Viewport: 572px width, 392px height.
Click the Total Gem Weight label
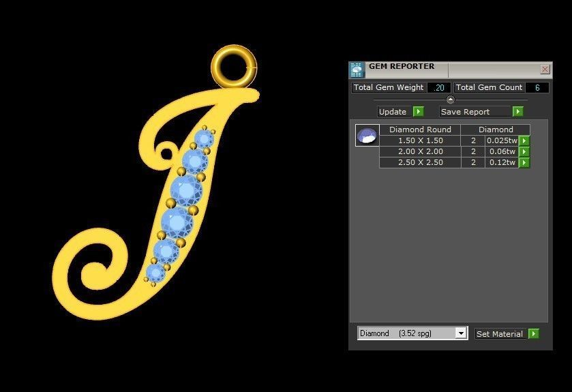pos(389,87)
